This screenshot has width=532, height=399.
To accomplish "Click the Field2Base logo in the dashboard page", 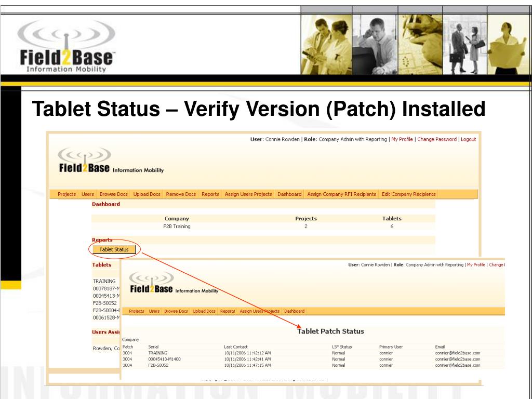I will 111,161.
